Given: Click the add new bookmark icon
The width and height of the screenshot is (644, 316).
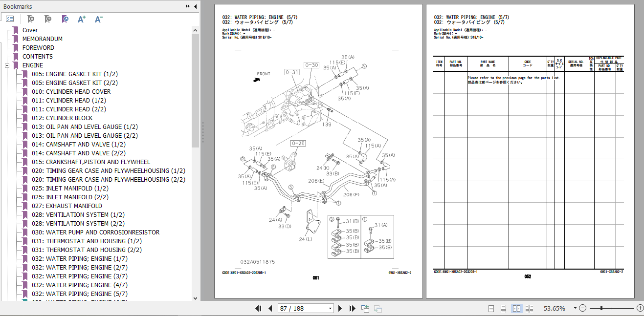Looking at the screenshot, I should [x=47, y=19].
